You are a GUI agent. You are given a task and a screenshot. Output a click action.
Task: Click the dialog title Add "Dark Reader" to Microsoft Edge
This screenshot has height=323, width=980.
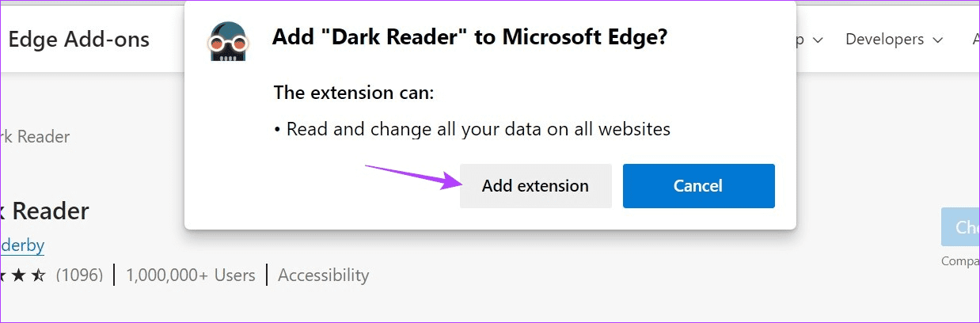(469, 38)
